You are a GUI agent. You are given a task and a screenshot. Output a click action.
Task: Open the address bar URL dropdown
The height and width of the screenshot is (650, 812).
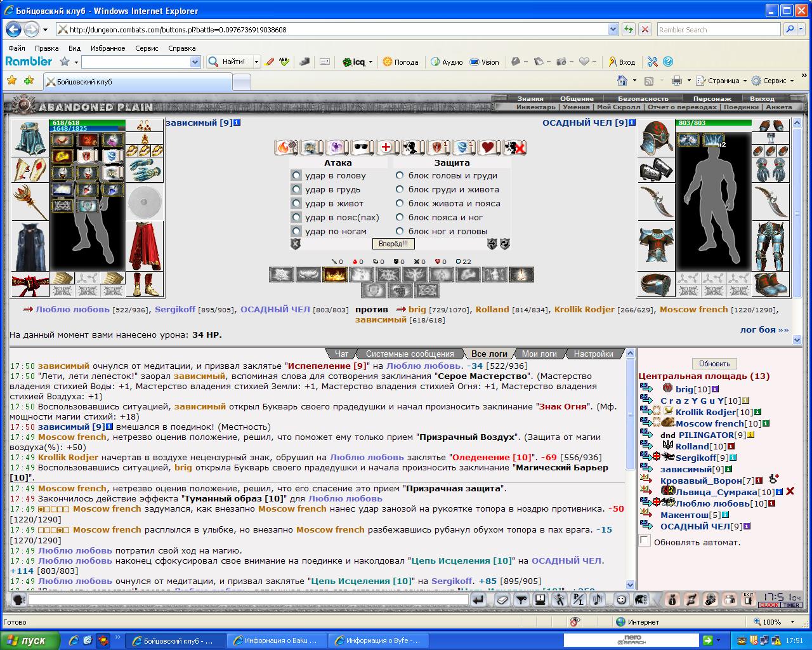tap(613, 29)
